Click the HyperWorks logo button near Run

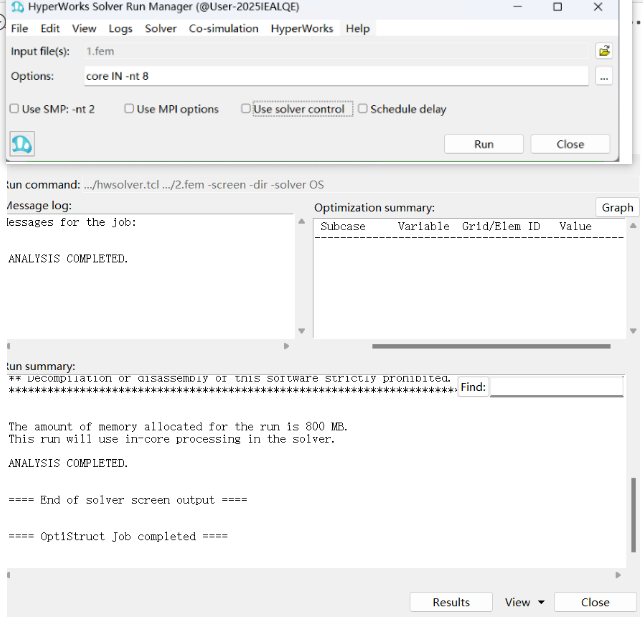coord(22,144)
